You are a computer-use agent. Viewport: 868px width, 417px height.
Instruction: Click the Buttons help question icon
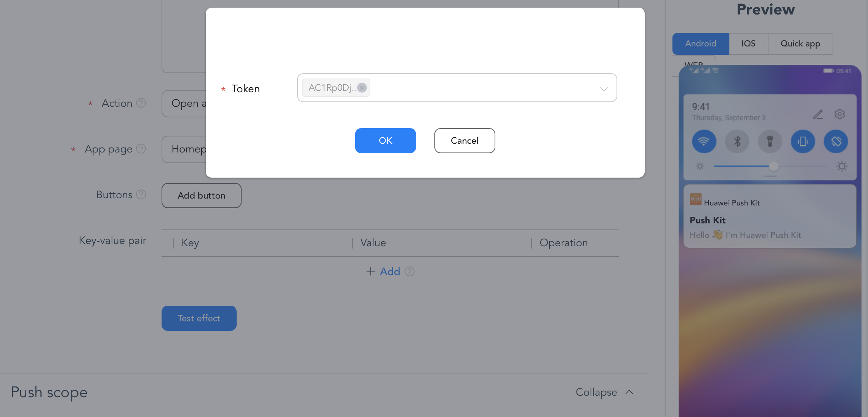click(141, 194)
